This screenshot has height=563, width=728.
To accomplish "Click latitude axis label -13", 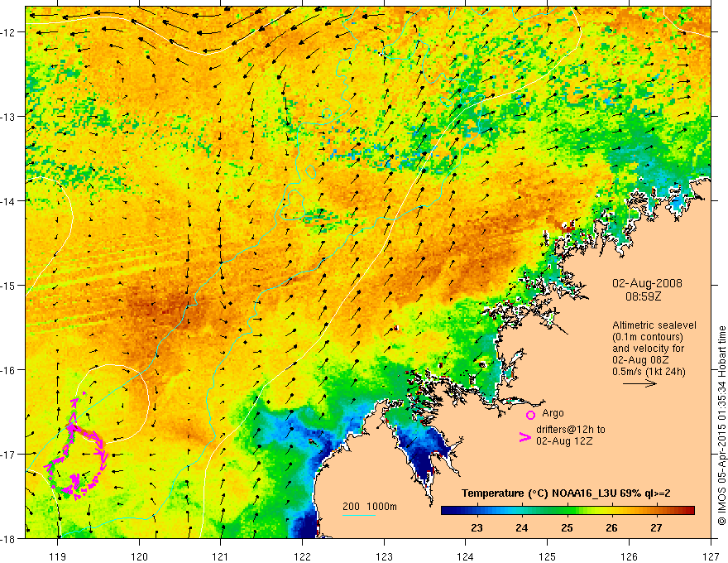I will pos(9,117).
